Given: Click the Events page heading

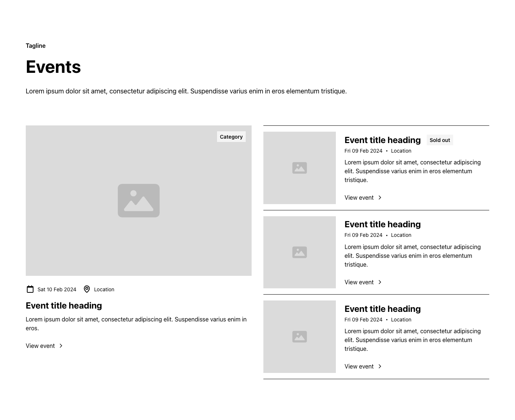Looking at the screenshot, I should tap(53, 67).
